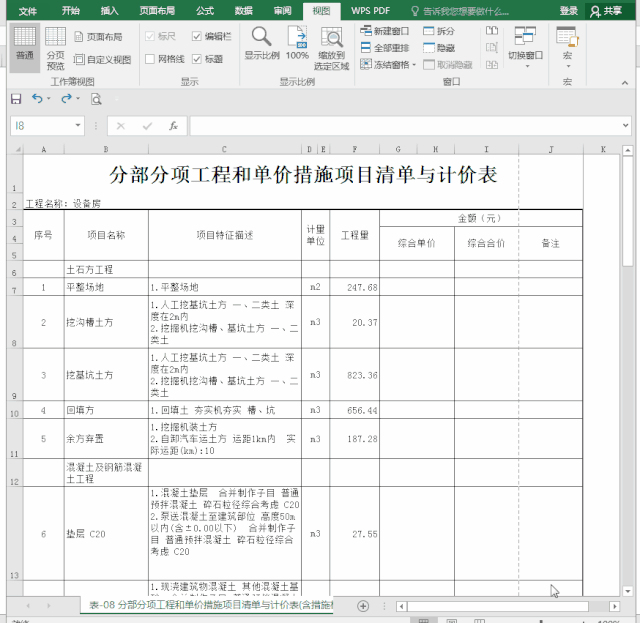Viewport: 640px width, 623px height.
Task: Open the Redo history dropdown arrow
Action: click(x=78, y=98)
